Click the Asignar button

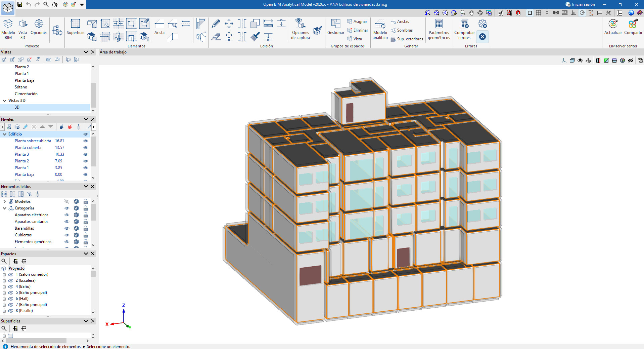pos(357,22)
